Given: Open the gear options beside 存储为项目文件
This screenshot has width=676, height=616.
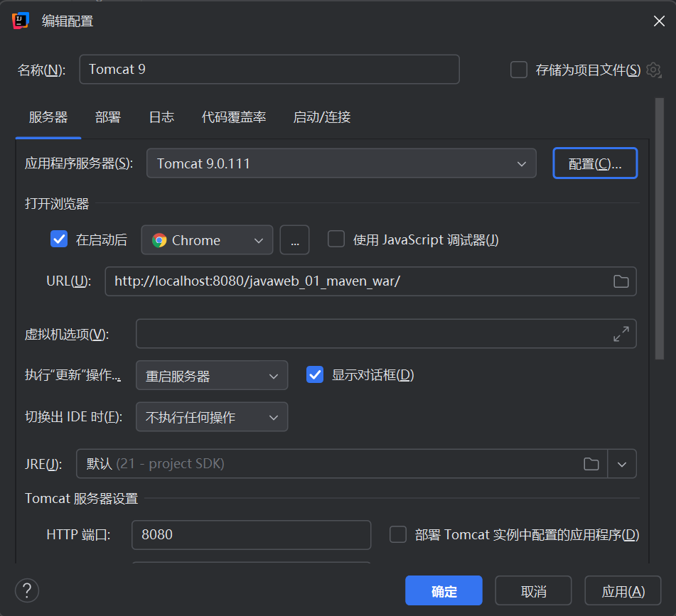Looking at the screenshot, I should [653, 70].
